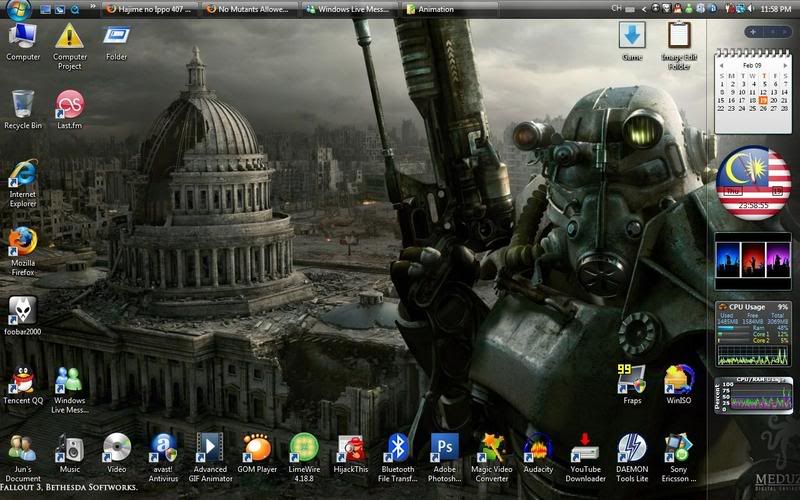Click Feb 09 month header in calendar

click(752, 65)
